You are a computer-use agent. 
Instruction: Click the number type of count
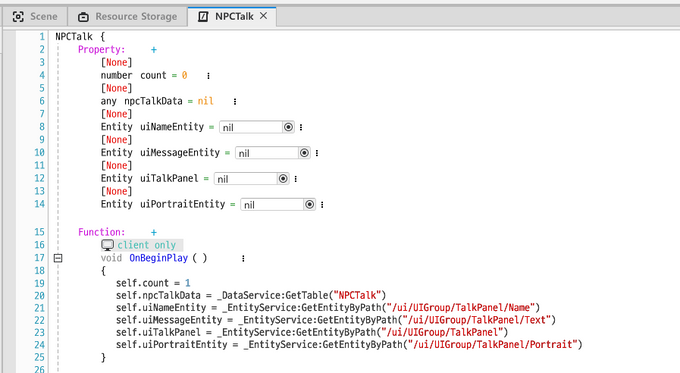116,75
